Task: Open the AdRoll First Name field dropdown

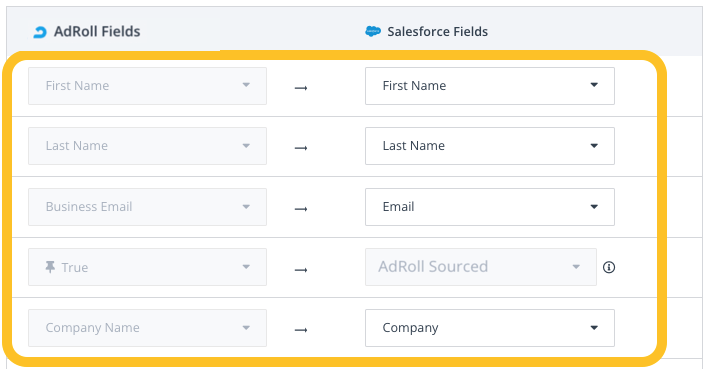Action: click(x=147, y=86)
